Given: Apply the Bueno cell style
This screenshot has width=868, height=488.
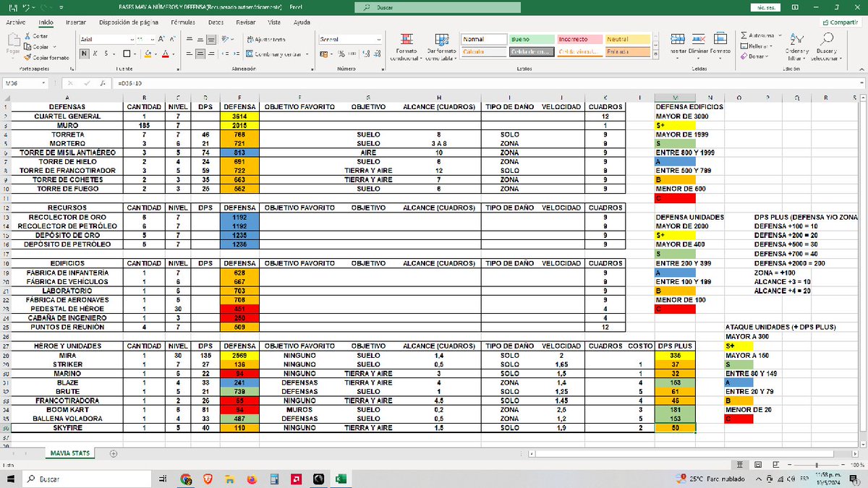Looking at the screenshot, I should click(531, 39).
